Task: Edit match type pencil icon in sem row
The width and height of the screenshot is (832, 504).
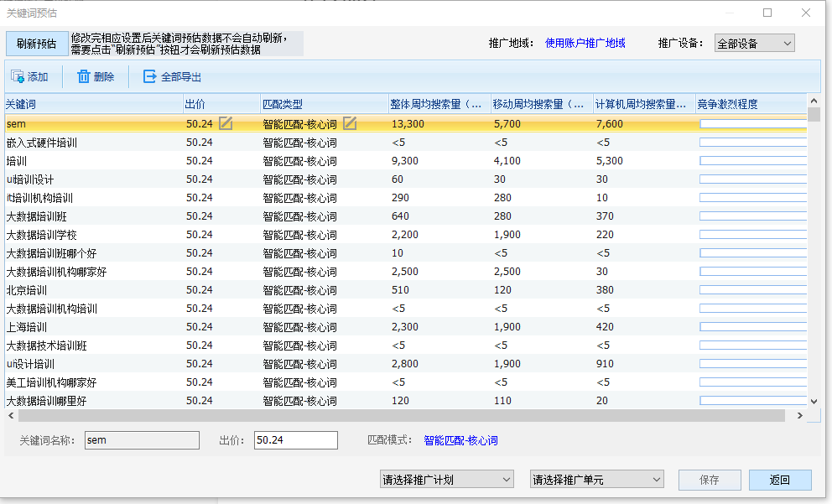Action: 350,124
